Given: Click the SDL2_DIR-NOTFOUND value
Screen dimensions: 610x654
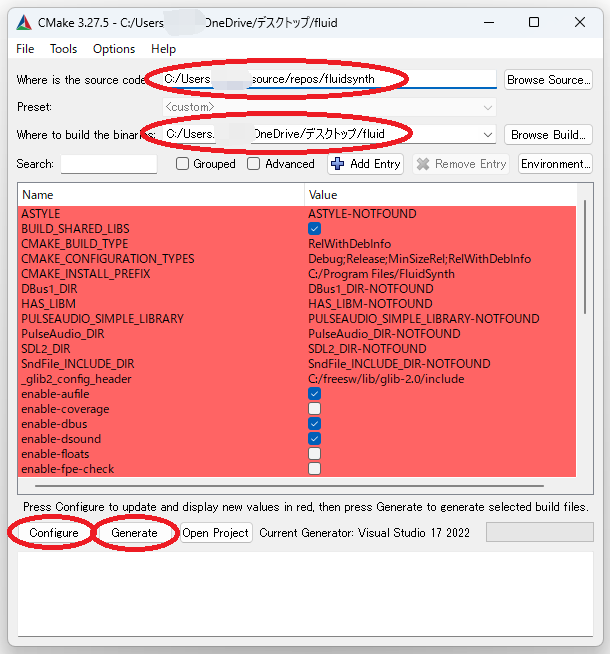Looking at the screenshot, I should (367, 349).
